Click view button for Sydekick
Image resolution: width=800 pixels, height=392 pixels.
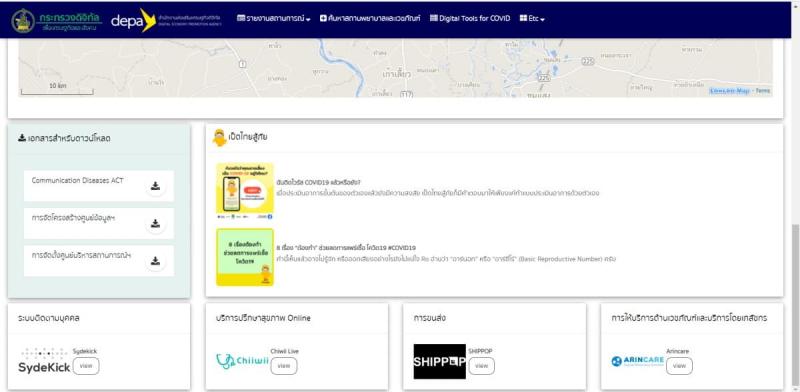coord(86,366)
